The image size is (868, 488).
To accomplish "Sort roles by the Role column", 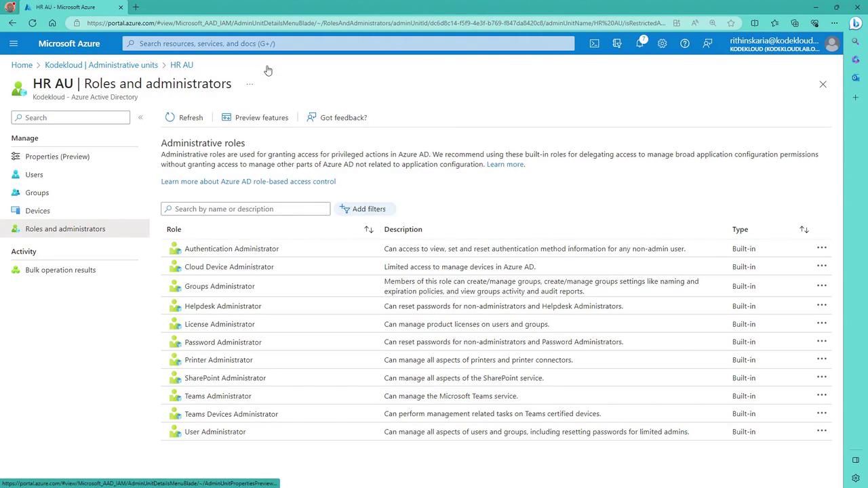I will click(x=368, y=229).
